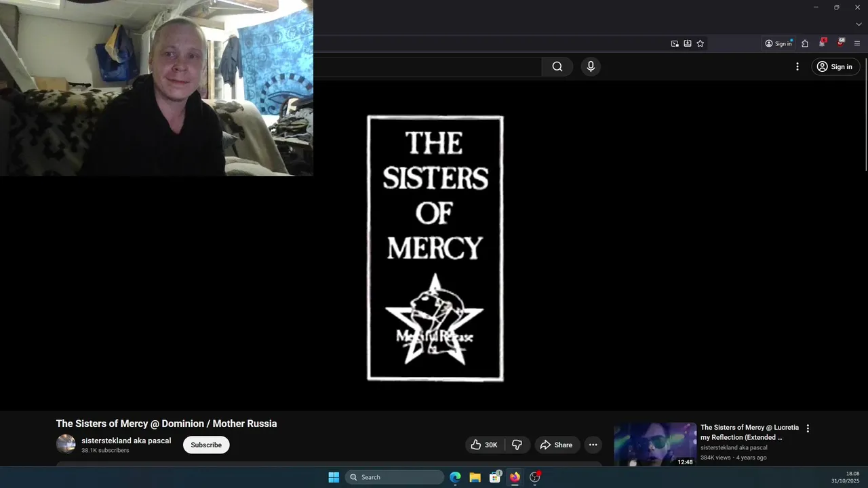Open sisterstekland aka pascal channel link
This screenshot has width=868, height=488.
click(x=126, y=441)
